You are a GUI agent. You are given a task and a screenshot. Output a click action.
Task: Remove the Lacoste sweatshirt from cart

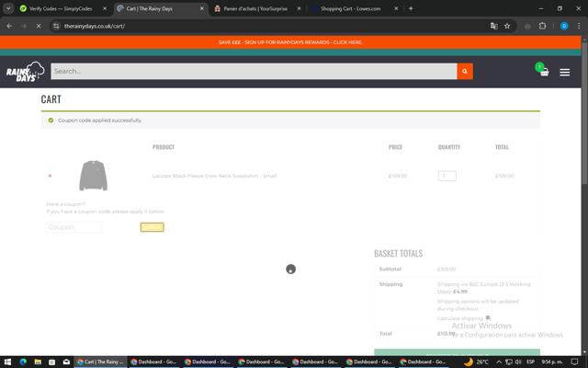(x=50, y=176)
